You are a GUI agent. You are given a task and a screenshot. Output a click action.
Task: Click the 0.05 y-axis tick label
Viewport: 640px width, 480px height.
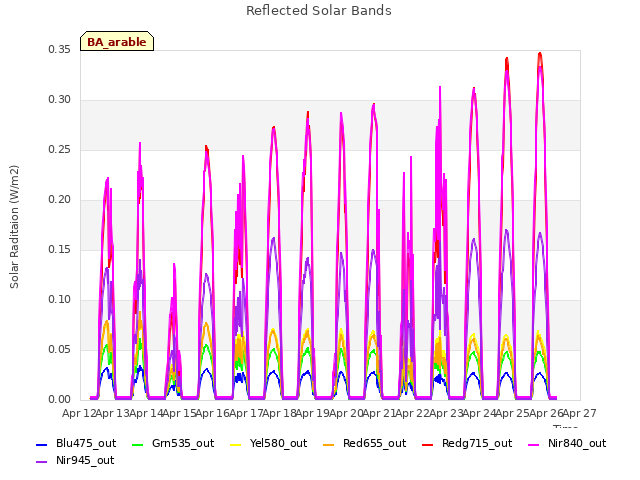tap(59, 349)
